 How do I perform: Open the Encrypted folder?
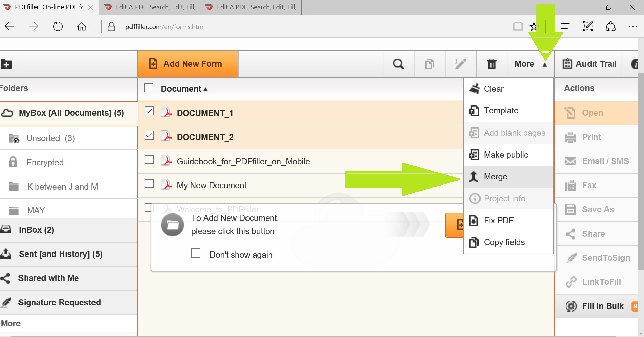[x=69, y=162]
